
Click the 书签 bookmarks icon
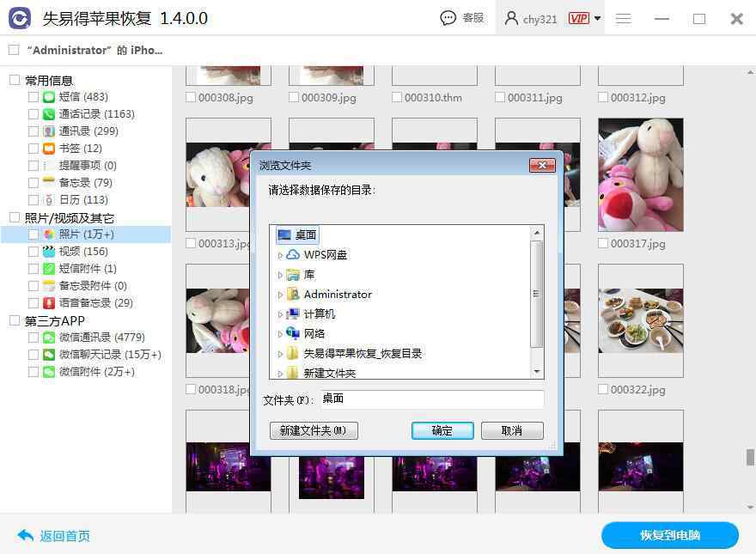click(x=49, y=149)
